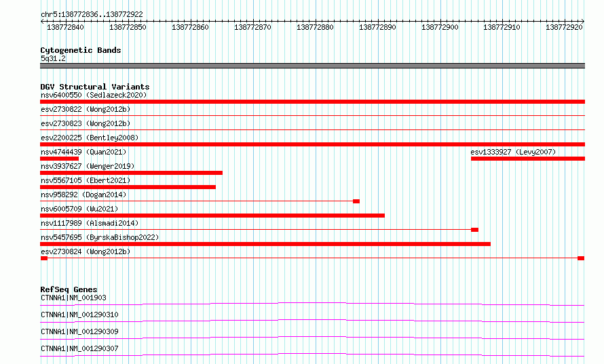The width and height of the screenshot is (604, 364).
Task: Click ruler position 138772850
Action: click(x=128, y=27)
